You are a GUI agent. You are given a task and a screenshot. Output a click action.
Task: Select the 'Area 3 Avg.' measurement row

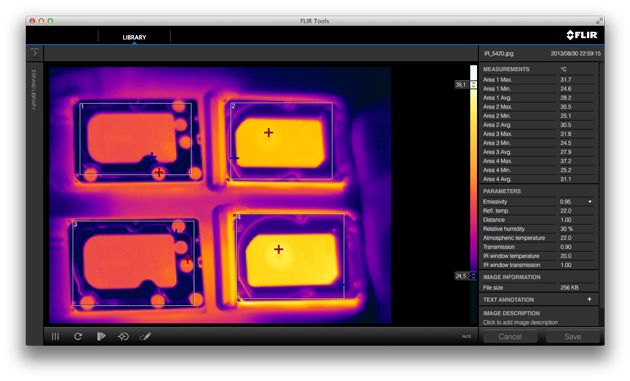[x=538, y=152]
